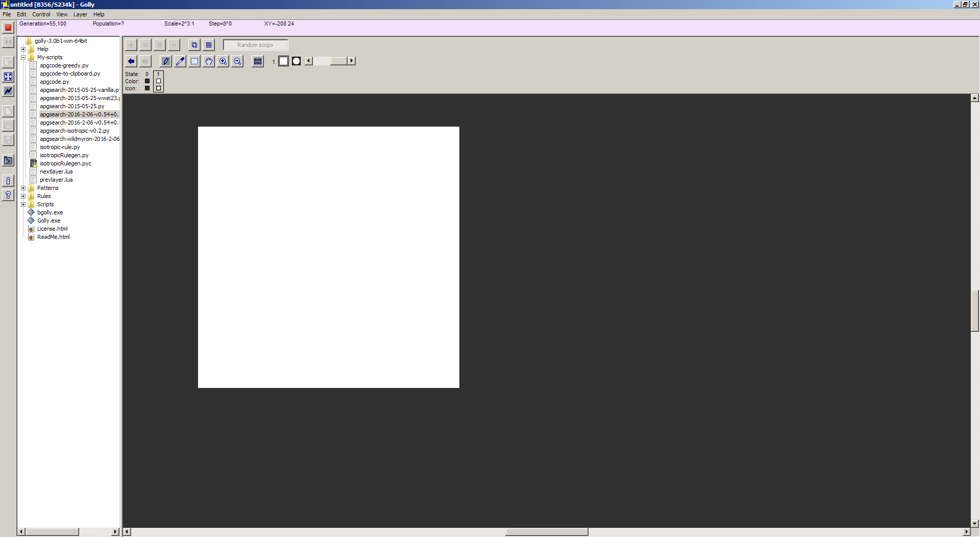Click the grayed-out Redo arrow

pos(145,61)
